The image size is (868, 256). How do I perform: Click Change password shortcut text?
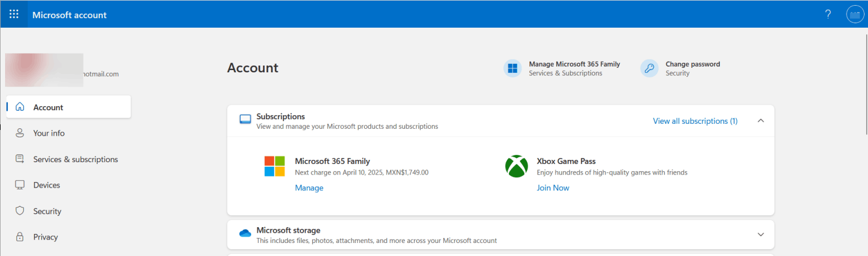point(693,64)
